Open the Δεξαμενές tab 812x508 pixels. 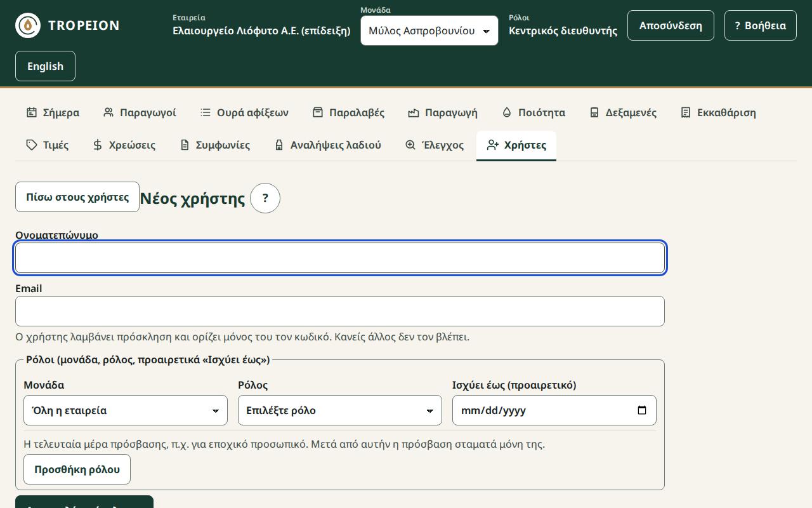pyautogui.click(x=623, y=112)
